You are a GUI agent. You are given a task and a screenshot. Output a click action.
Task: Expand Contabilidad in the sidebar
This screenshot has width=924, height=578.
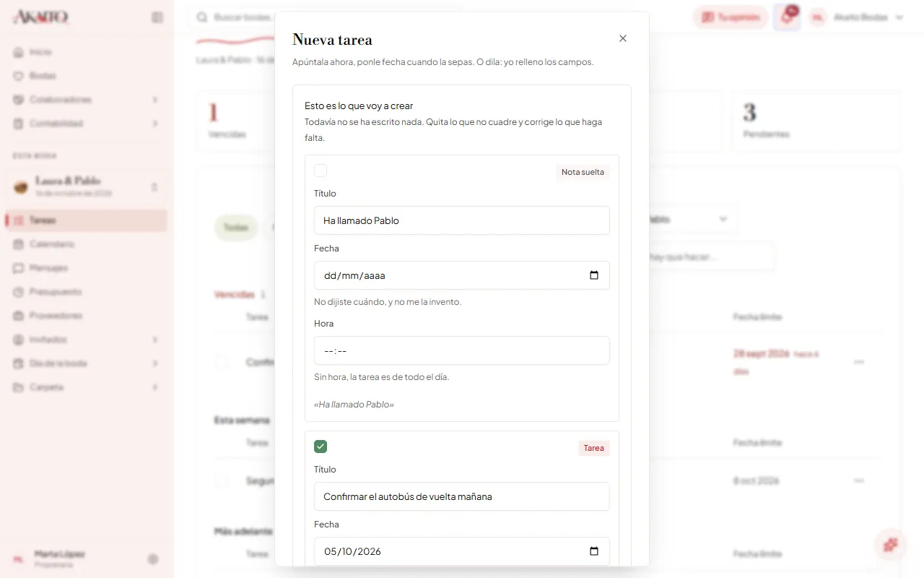(x=87, y=124)
